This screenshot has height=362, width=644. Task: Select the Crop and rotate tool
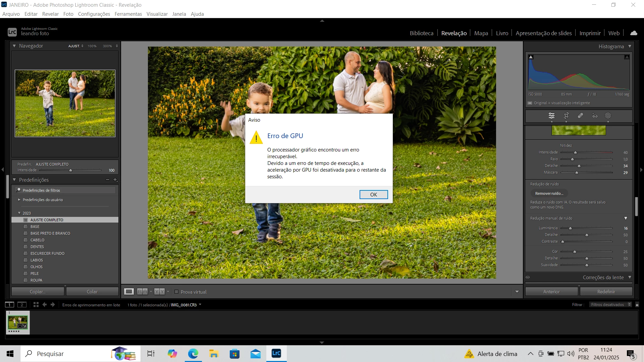point(566,116)
